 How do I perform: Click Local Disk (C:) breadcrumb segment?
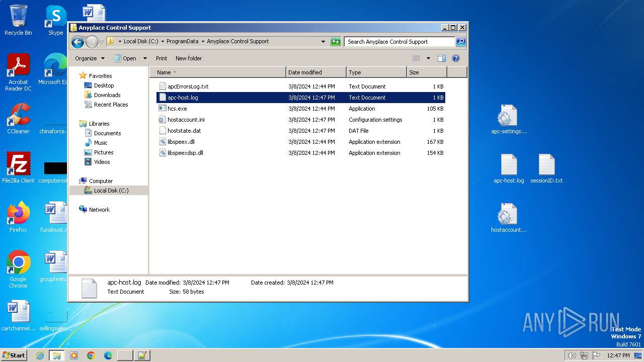coord(140,42)
